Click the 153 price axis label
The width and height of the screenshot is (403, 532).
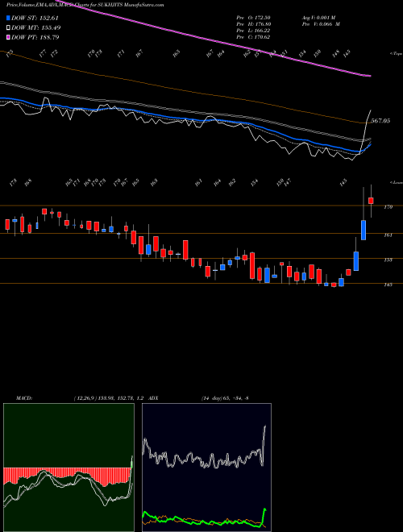click(388, 260)
